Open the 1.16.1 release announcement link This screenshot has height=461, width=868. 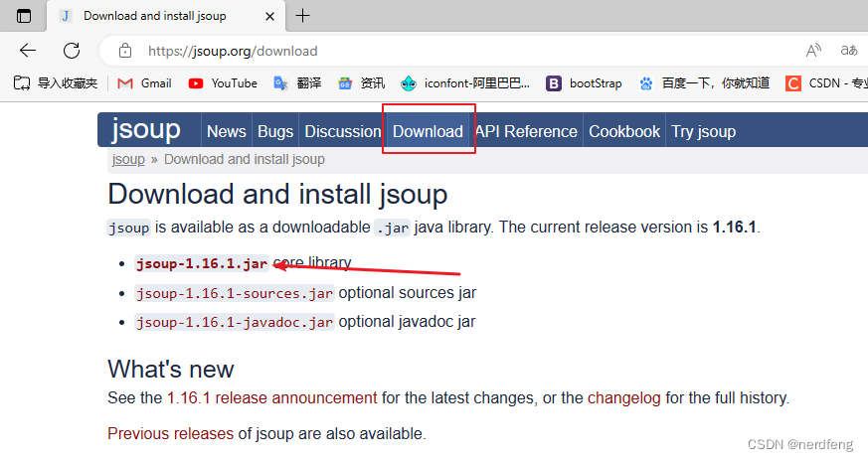tap(271, 397)
